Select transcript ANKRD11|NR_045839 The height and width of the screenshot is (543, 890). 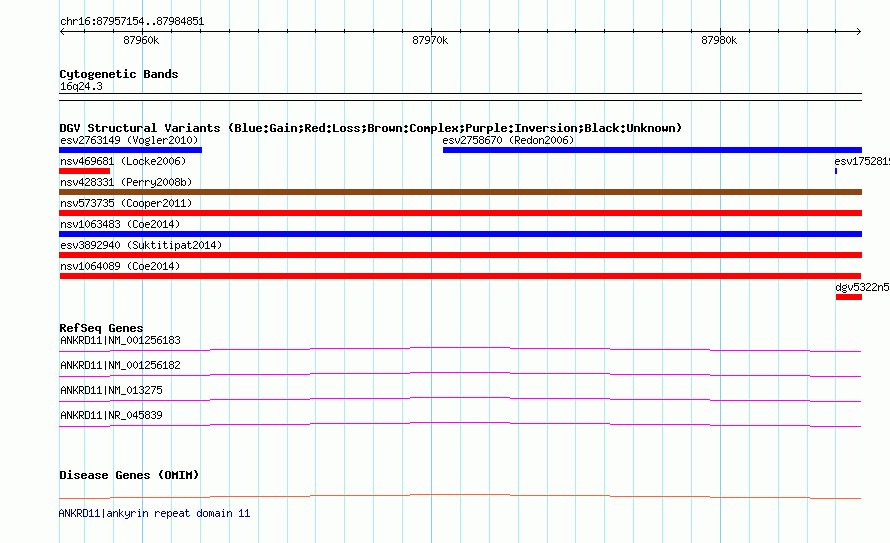coord(111,415)
